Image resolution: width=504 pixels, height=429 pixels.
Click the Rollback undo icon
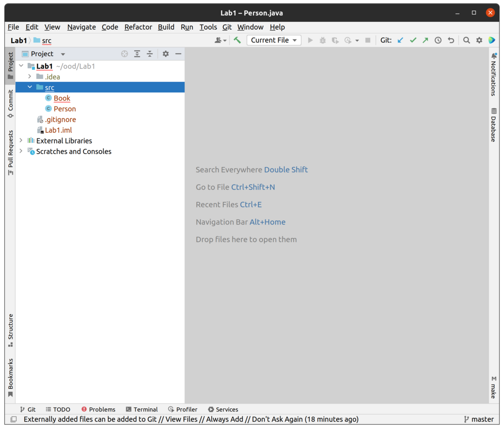coord(451,40)
